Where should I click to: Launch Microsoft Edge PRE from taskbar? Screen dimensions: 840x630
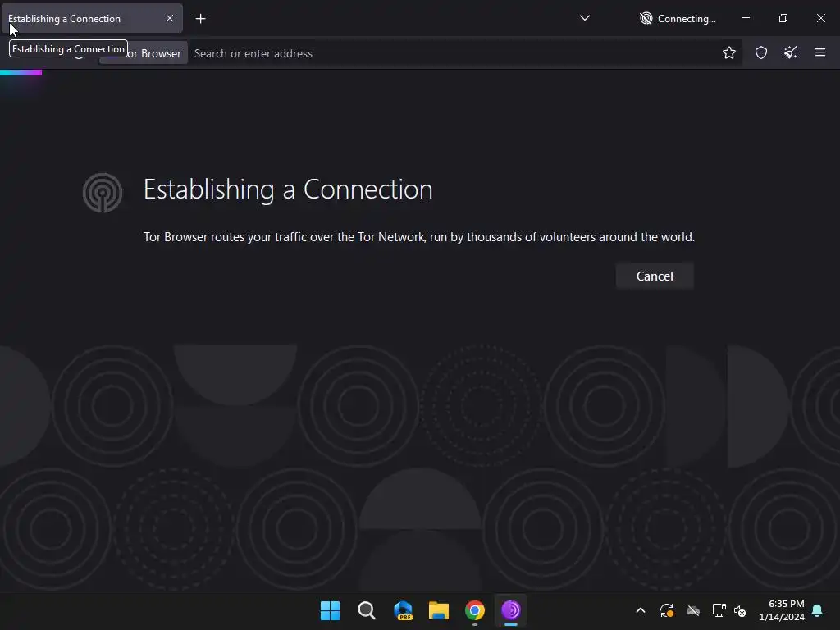(x=403, y=610)
